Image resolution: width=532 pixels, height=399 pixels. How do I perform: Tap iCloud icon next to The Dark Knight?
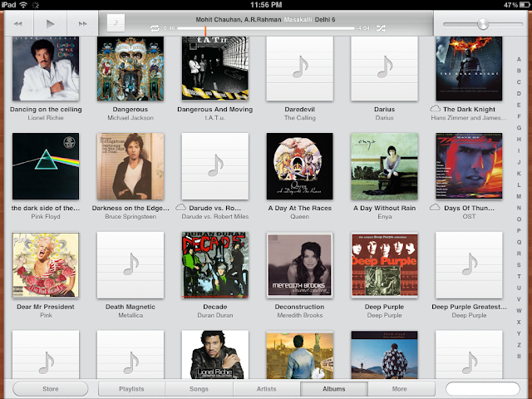pyautogui.click(x=436, y=109)
